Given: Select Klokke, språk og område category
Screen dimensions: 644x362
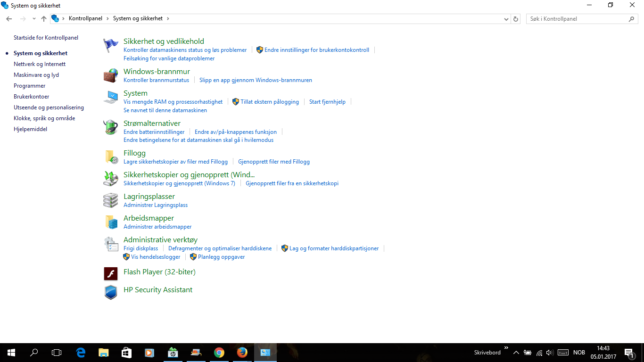Looking at the screenshot, I should pyautogui.click(x=44, y=118).
